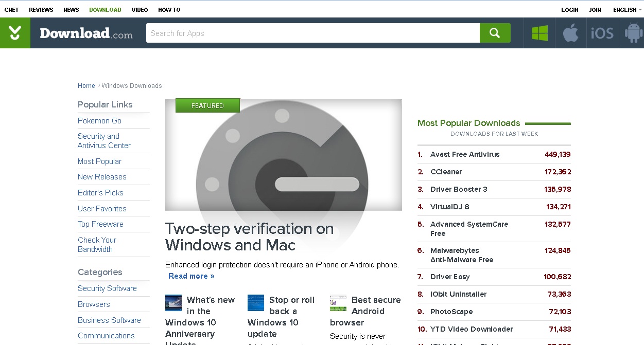Open IObit Uninstaller entry
This screenshot has height=345, width=644.
pyautogui.click(x=458, y=294)
